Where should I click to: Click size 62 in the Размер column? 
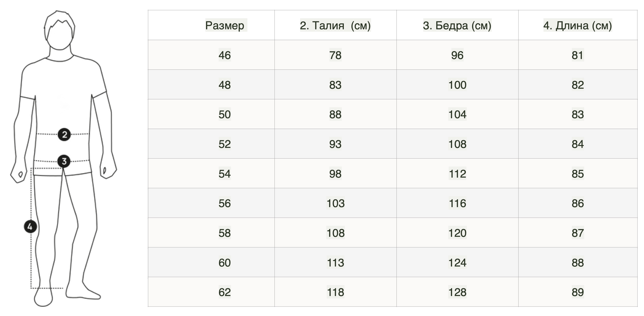pos(225,292)
